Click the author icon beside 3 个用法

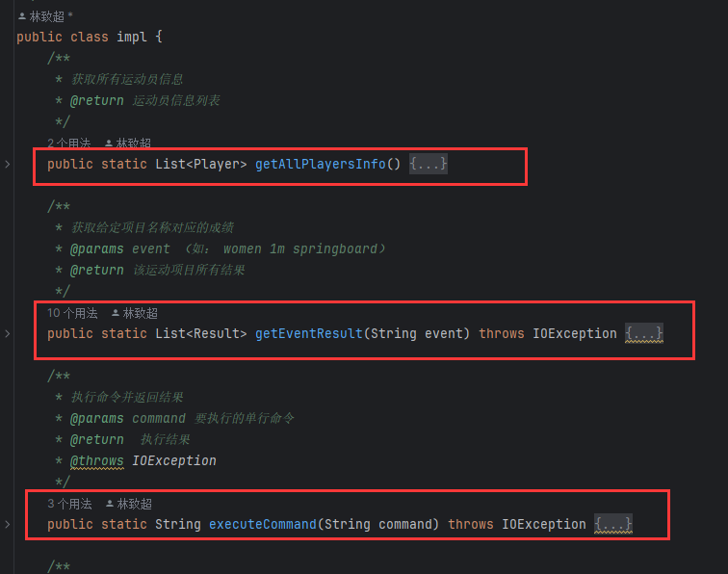tap(110, 504)
